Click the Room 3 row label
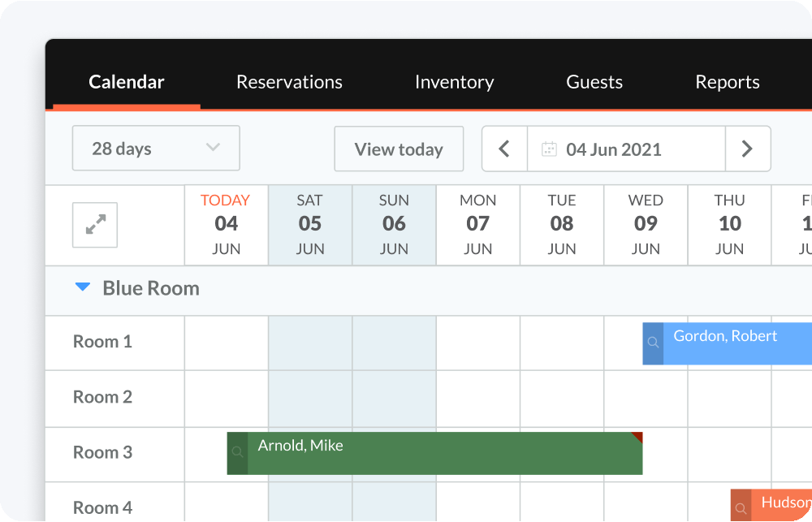Image resolution: width=812 pixels, height=522 pixels. point(102,452)
